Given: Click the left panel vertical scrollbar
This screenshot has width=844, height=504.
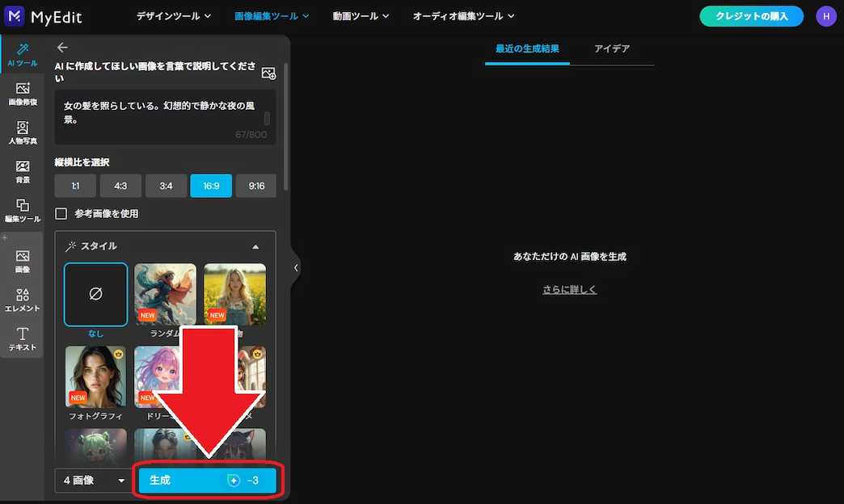Looking at the screenshot, I should pos(285,126).
